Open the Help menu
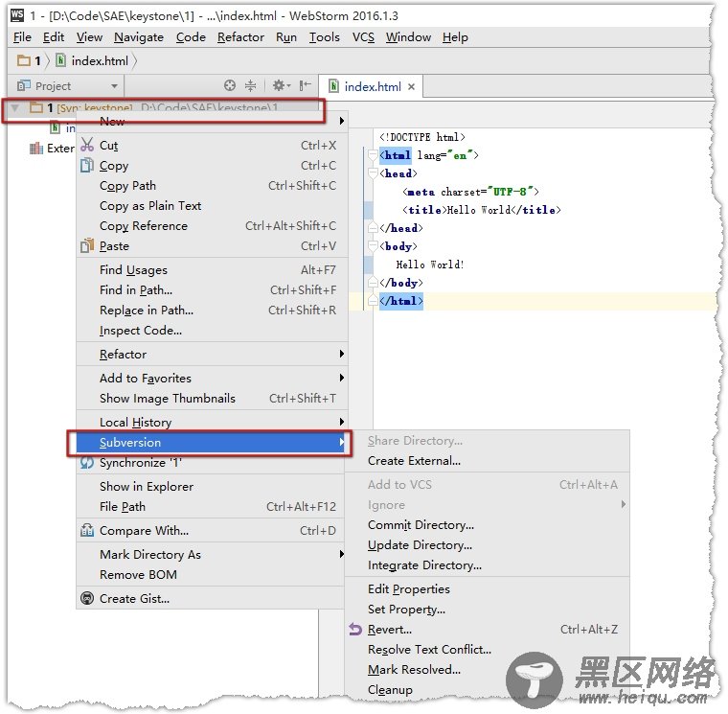Screen dimensions: 728x714 455,37
